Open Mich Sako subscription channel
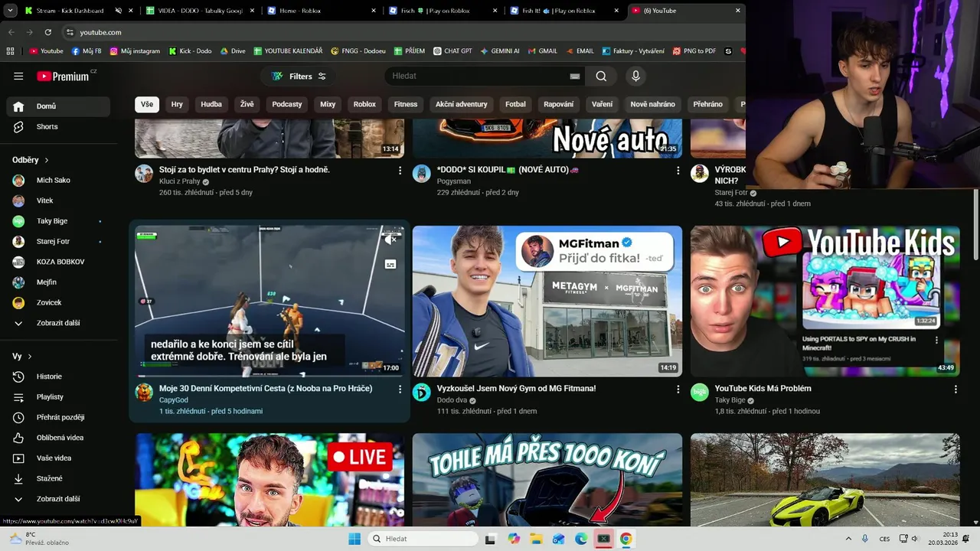The image size is (980, 551). 58,180
